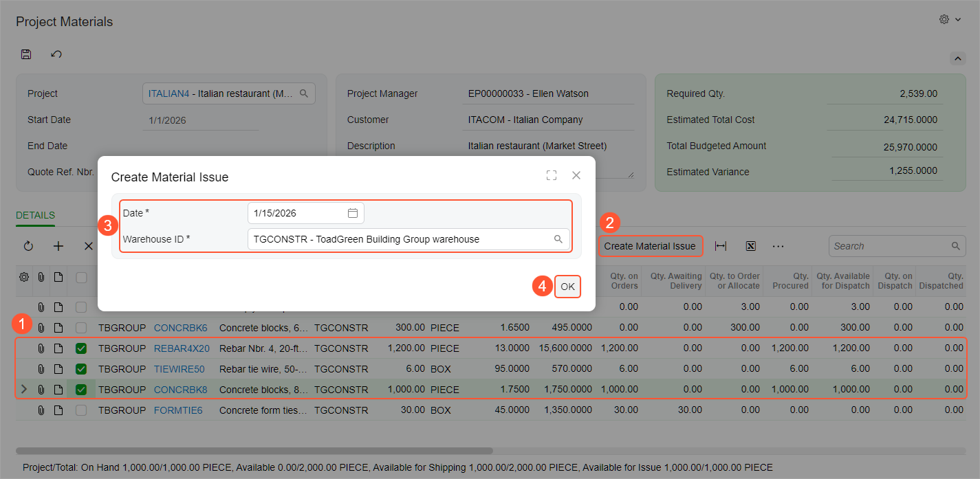The image size is (980, 479).
Task: Open attachments for the FORMTIE6 row
Action: 41,410
